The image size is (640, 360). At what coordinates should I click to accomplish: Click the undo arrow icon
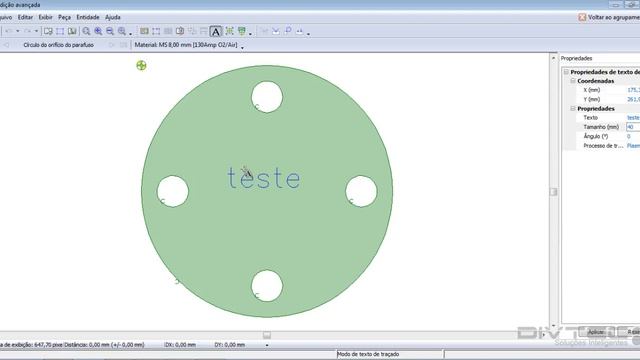coord(9,31)
